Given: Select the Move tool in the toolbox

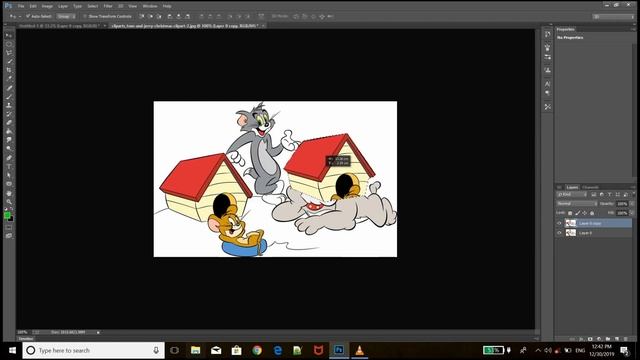Looking at the screenshot, I should point(9,36).
